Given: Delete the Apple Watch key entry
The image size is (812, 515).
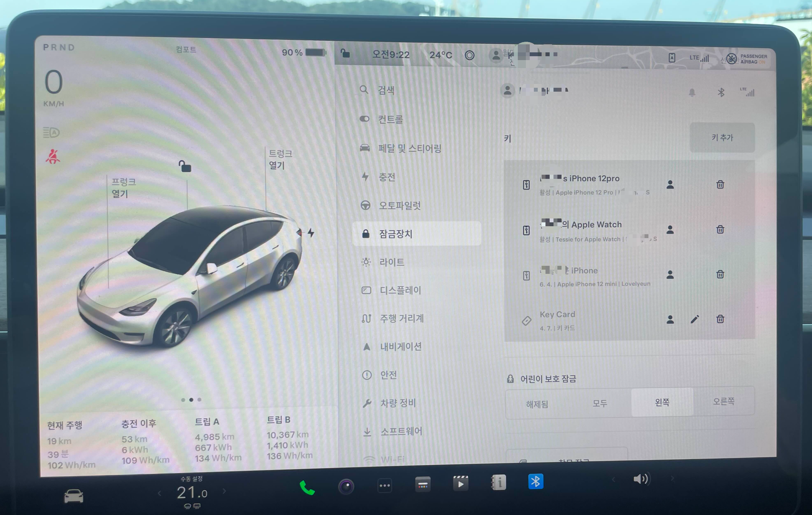Looking at the screenshot, I should click(720, 230).
